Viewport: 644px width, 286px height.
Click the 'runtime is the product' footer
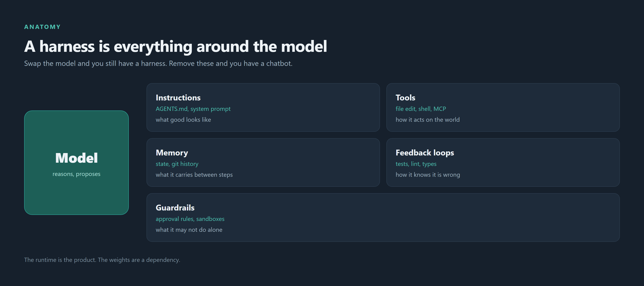point(102,260)
